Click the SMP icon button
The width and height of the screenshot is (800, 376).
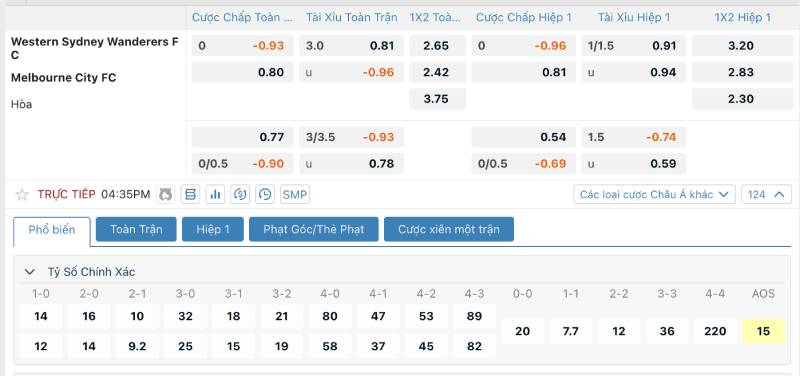click(295, 194)
